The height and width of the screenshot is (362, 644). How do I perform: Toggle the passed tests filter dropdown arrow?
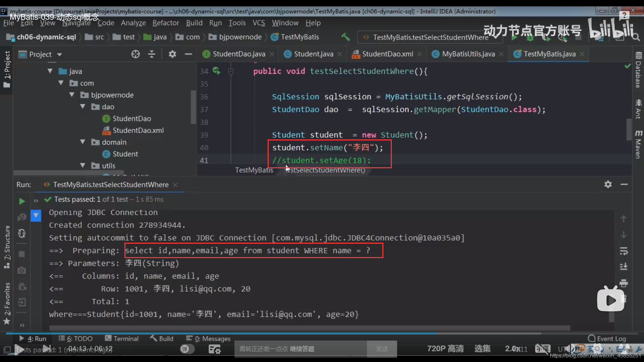[36, 215]
